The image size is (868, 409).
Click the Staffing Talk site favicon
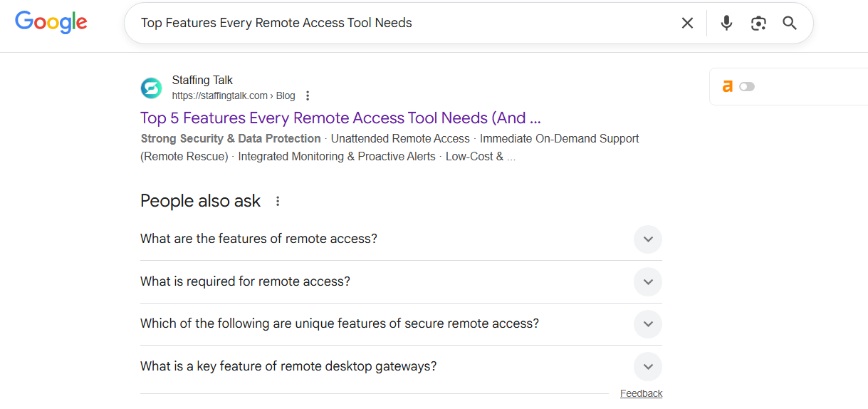click(x=151, y=88)
